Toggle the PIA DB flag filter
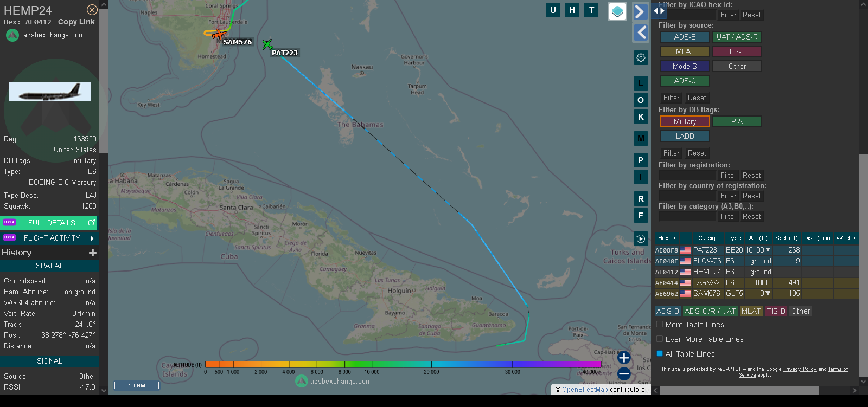This screenshot has width=868, height=407. coord(737,121)
